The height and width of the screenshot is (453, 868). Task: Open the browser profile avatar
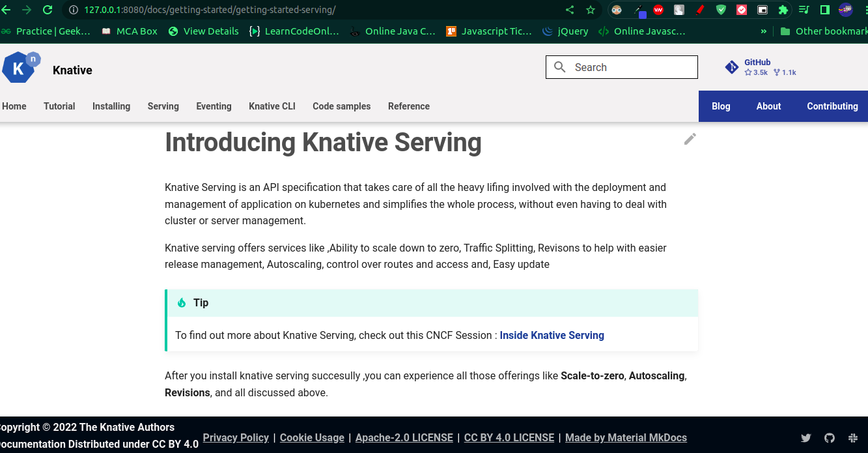click(x=846, y=10)
